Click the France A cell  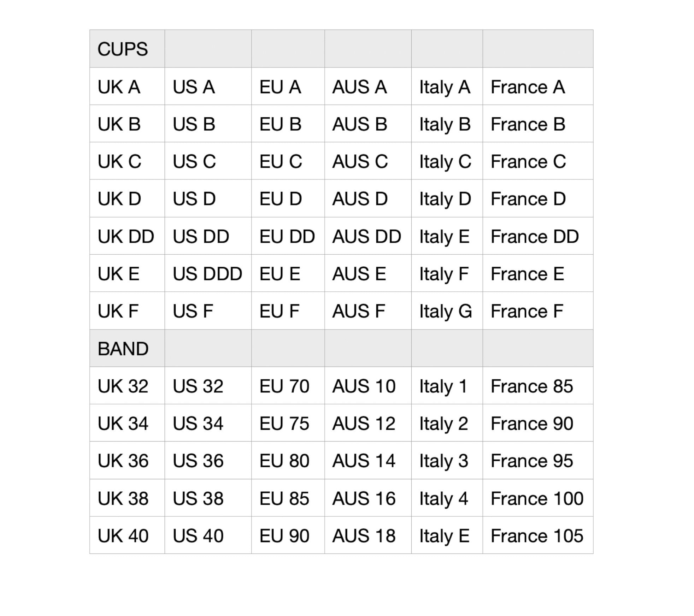point(538,86)
